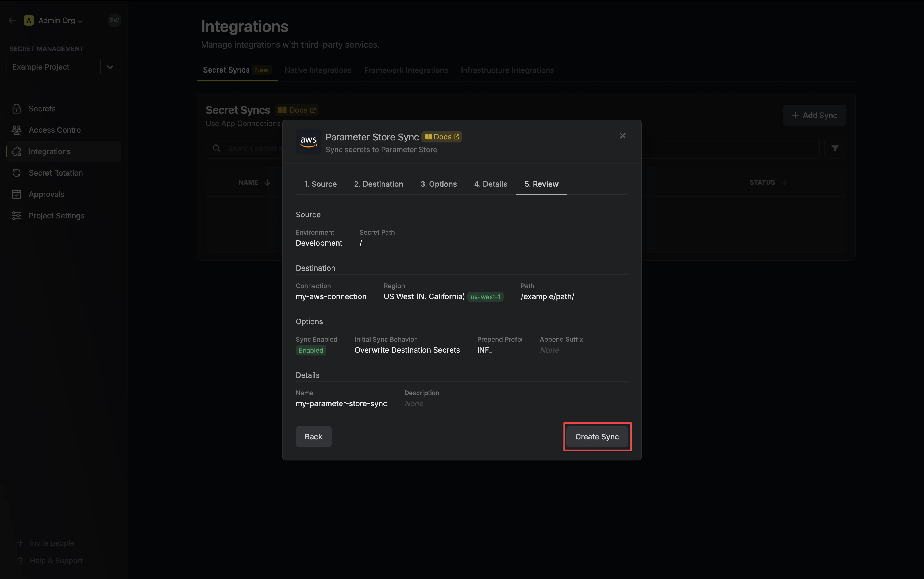924x579 pixels.
Task: Select the 5. Review step
Action: click(541, 184)
